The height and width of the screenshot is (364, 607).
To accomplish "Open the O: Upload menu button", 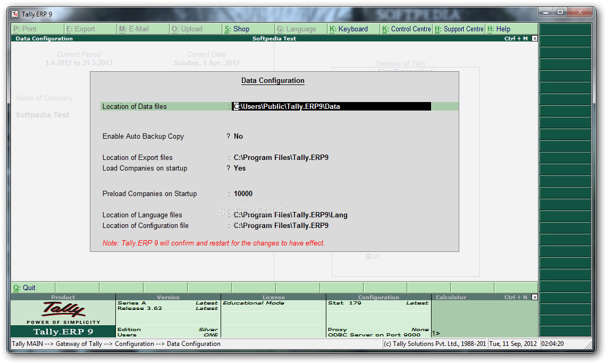I will point(196,29).
